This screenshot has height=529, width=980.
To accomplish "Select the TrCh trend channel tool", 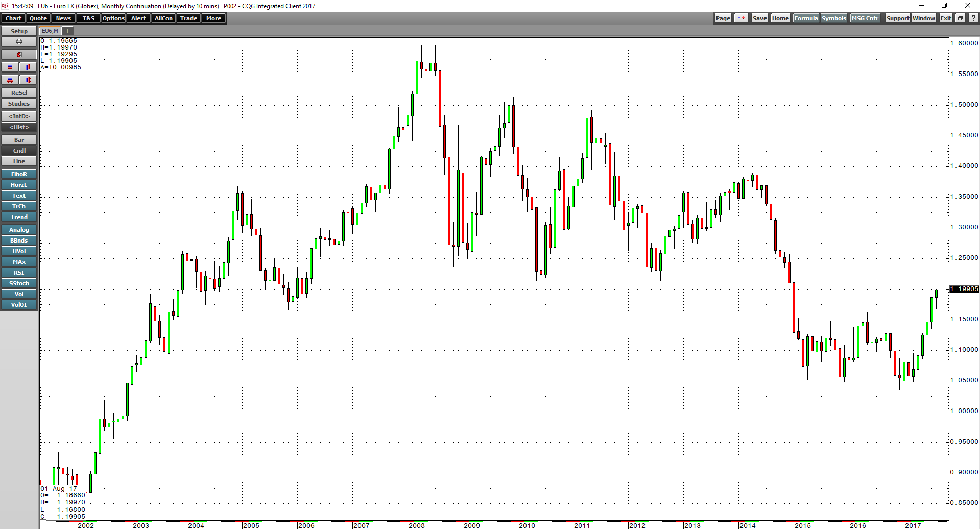I will click(19, 206).
